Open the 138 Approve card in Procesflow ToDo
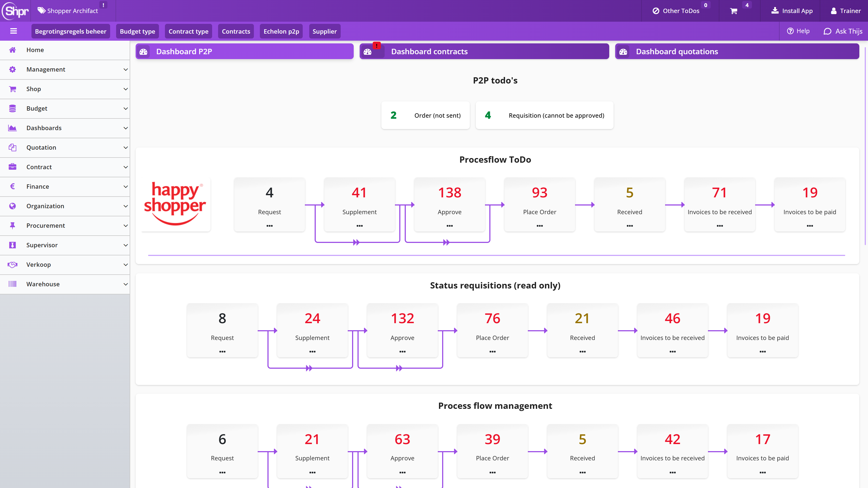Image resolution: width=868 pixels, height=488 pixels. 450,205
